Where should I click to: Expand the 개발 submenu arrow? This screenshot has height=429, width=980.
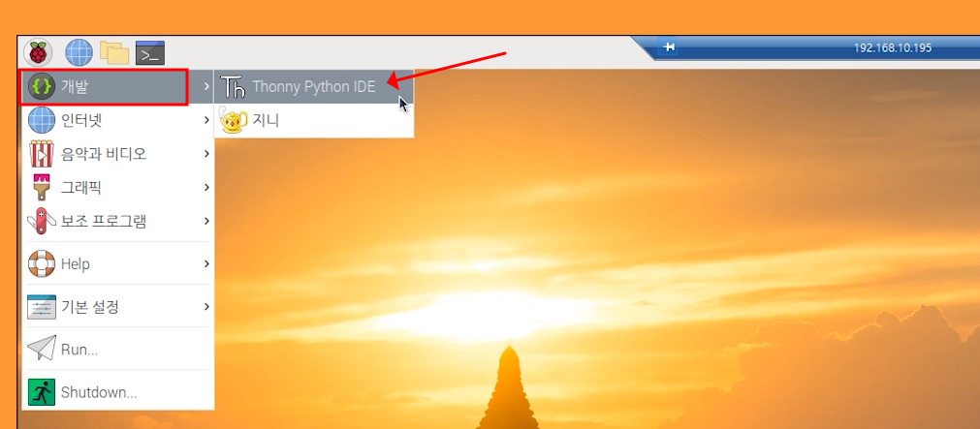206,87
